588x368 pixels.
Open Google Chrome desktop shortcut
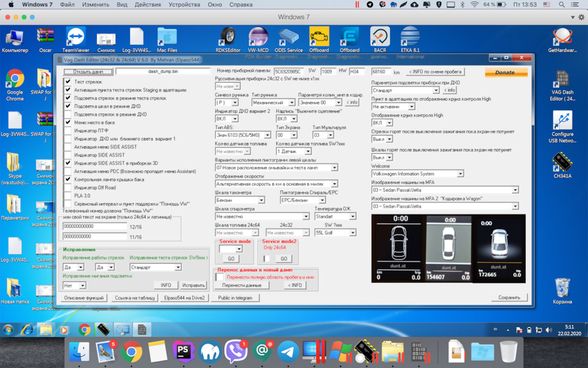[15, 85]
